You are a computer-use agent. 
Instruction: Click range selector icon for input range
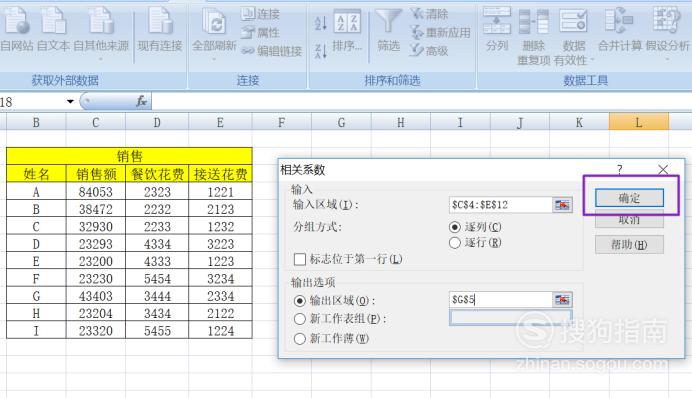click(x=562, y=205)
